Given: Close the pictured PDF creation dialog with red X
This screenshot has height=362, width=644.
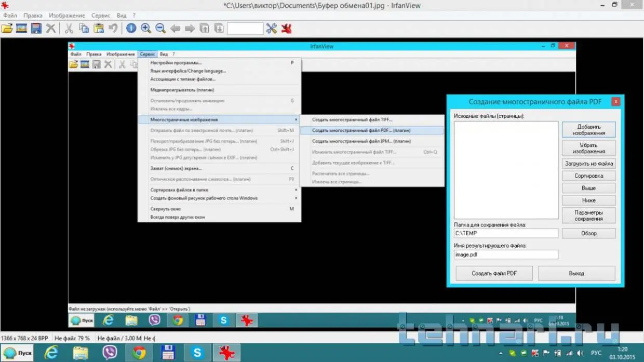Looking at the screenshot, I should click(x=615, y=102).
